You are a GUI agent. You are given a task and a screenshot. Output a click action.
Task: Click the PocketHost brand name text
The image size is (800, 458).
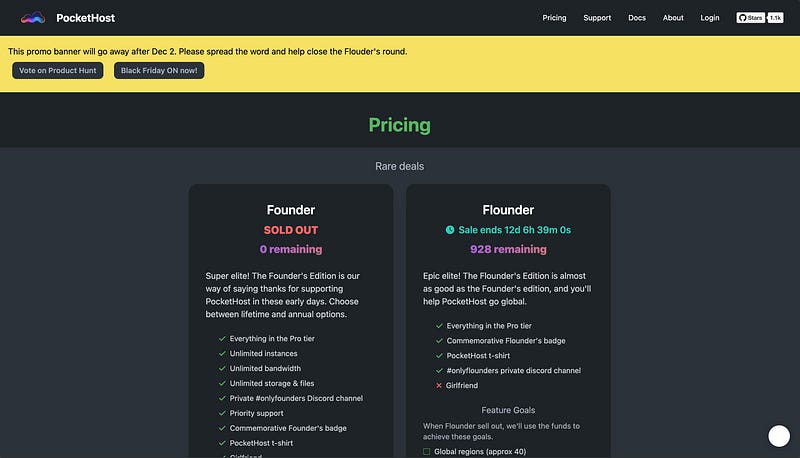coord(85,18)
